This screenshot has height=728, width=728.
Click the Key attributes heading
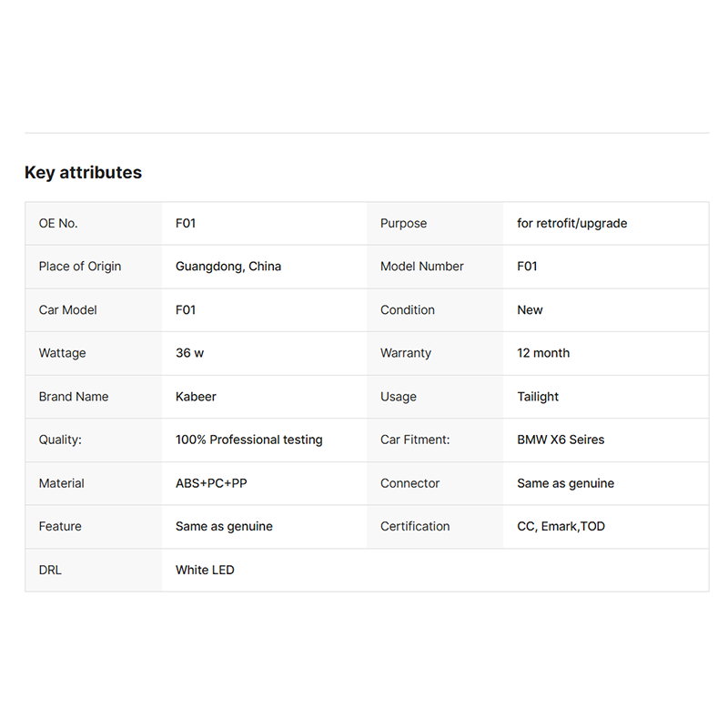pyautogui.click(x=83, y=172)
